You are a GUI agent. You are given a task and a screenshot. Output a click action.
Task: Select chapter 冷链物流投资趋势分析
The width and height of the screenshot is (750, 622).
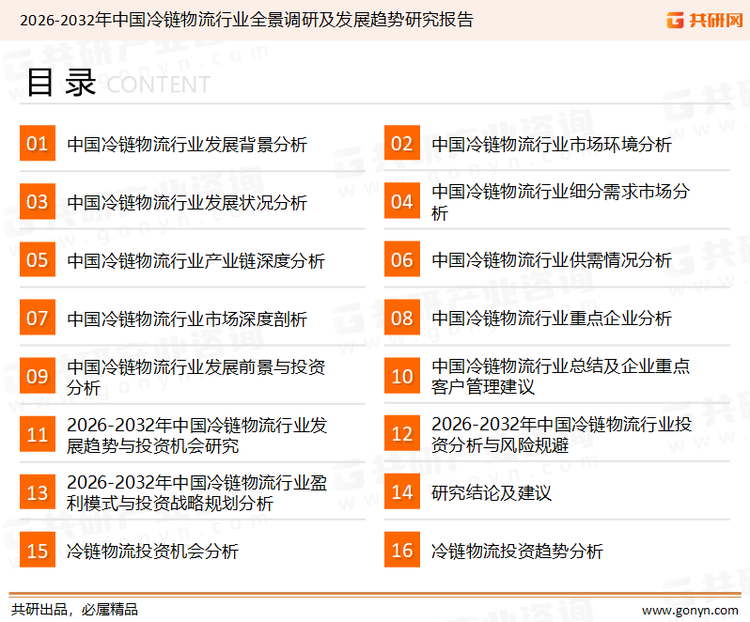coord(517,551)
